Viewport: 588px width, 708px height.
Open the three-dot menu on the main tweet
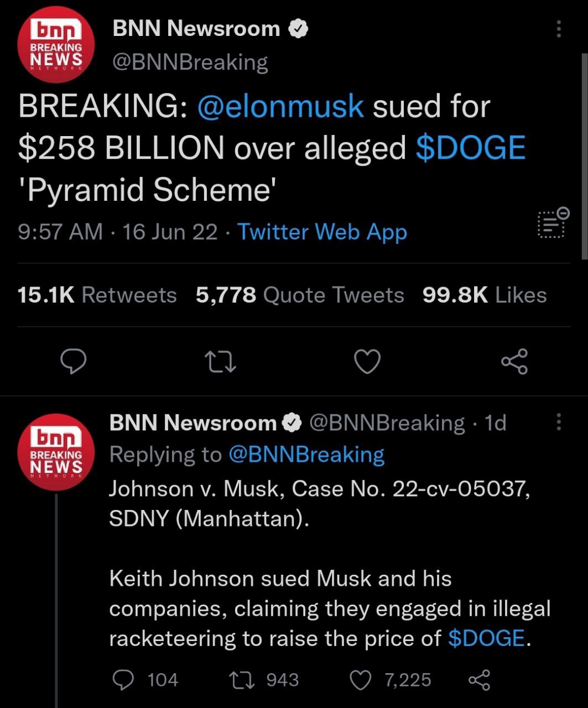559,28
